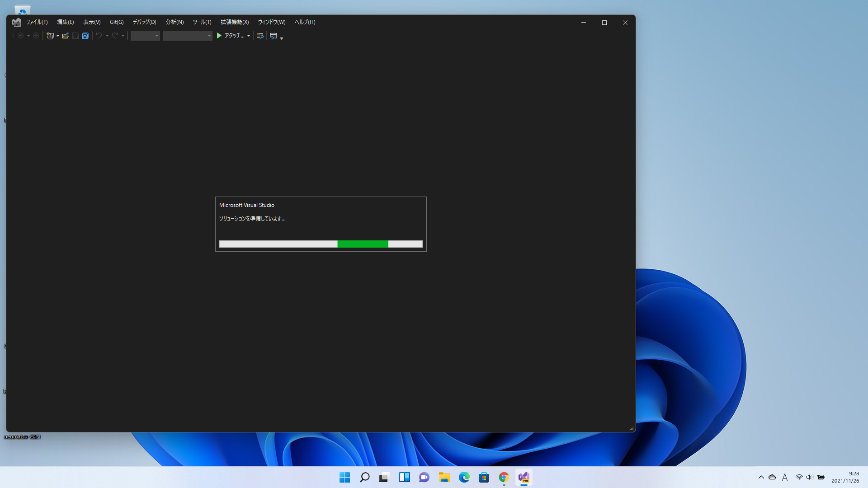The height and width of the screenshot is (488, 868).
Task: Open the solution platforms combo box
Action: pos(187,36)
